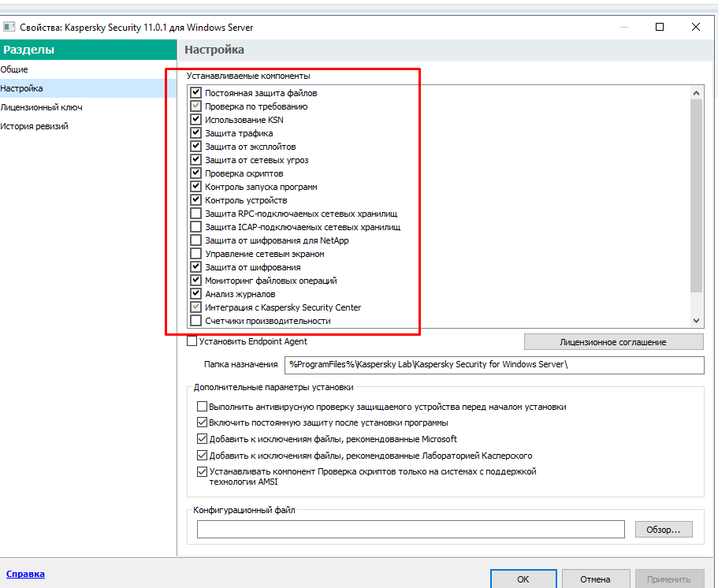Image resolution: width=718 pixels, height=588 pixels.
Task: Click the Разделы header
Action: pyautogui.click(x=88, y=50)
